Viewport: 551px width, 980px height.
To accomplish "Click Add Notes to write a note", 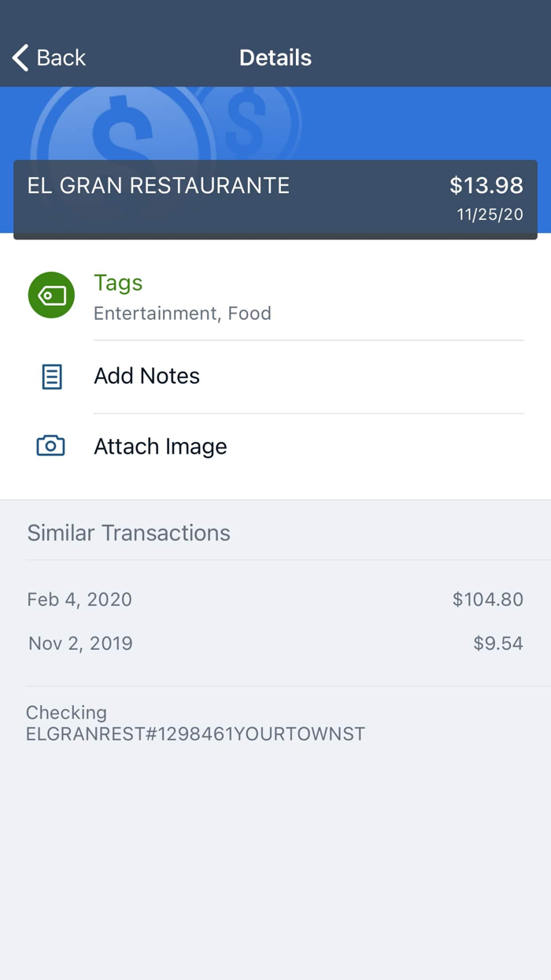I will (x=146, y=376).
